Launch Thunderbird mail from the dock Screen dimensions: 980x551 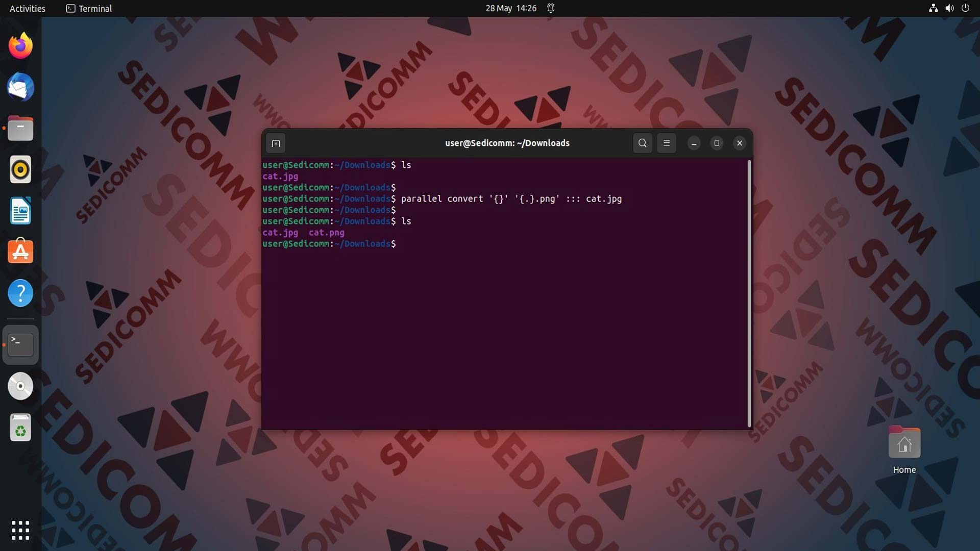click(x=20, y=87)
